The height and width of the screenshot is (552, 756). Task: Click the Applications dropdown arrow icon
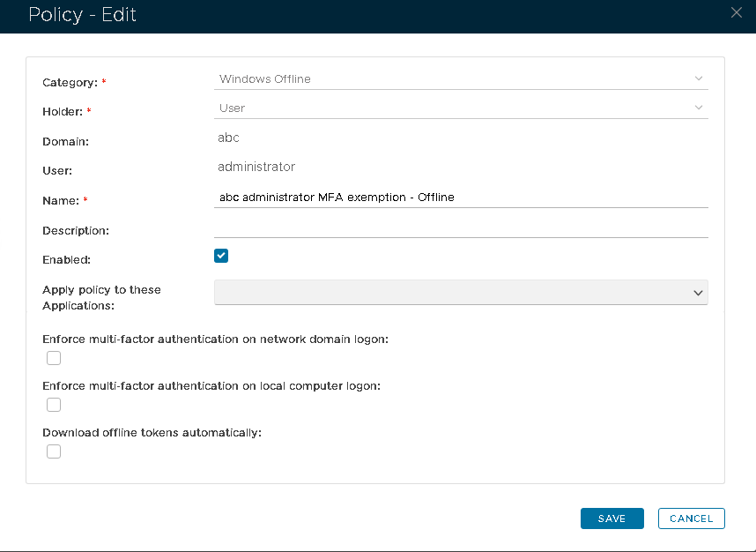(698, 293)
